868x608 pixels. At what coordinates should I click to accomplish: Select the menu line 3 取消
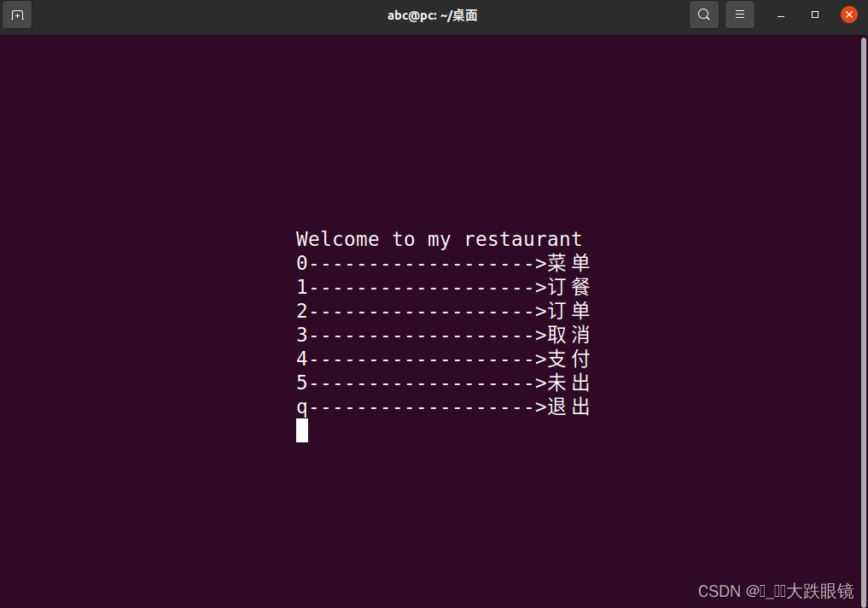tap(443, 335)
